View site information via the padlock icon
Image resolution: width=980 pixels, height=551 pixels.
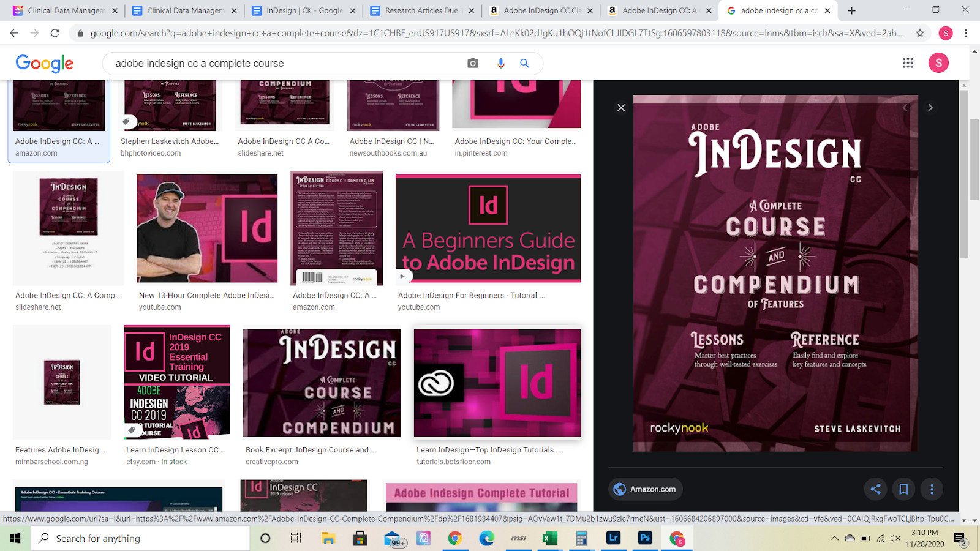click(x=80, y=33)
